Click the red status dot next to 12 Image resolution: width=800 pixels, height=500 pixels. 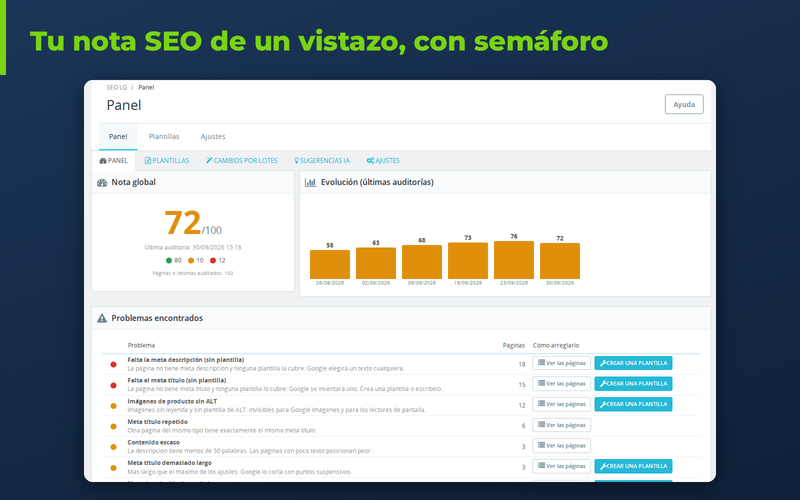pyautogui.click(x=213, y=260)
